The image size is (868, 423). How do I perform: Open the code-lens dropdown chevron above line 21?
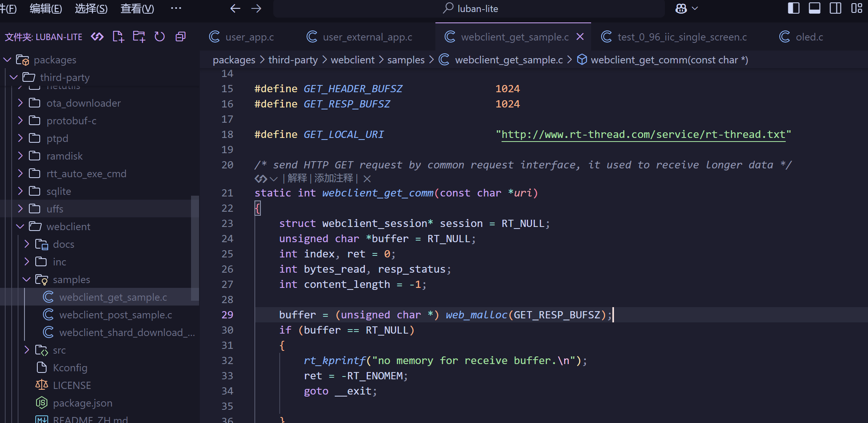point(274,179)
